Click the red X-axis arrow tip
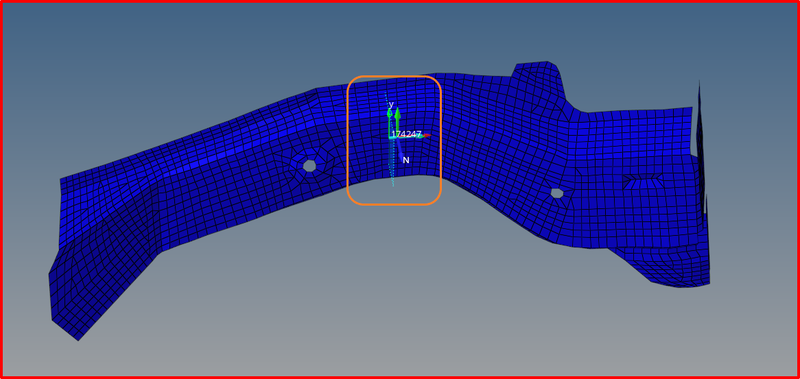Screen dimensions: 800x379 tap(427, 135)
